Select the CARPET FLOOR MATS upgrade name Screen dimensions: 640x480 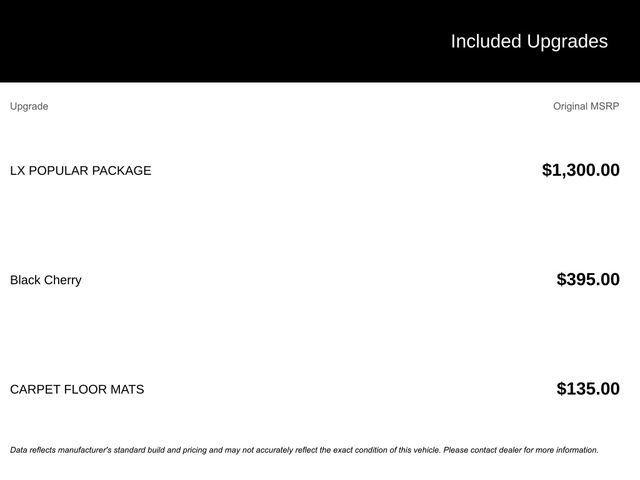(77, 389)
